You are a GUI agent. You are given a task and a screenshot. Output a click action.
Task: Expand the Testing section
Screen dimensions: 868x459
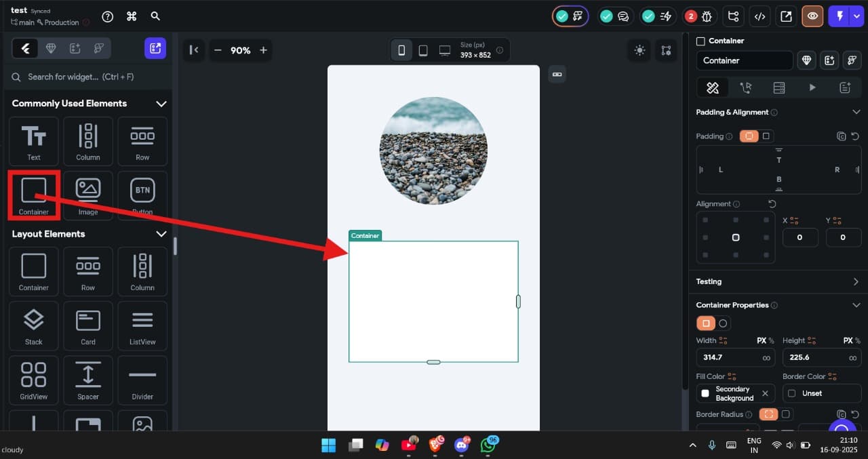(856, 281)
